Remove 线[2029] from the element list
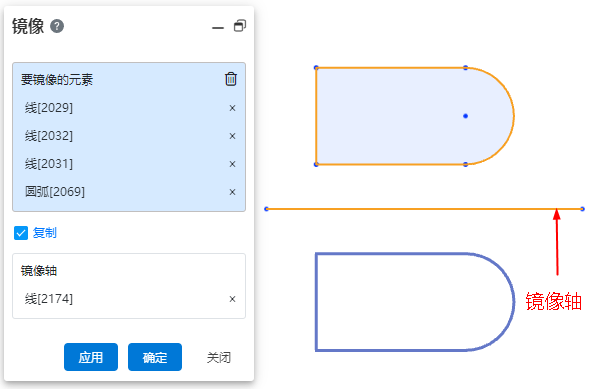Screen dimensions: 590x389 (232, 108)
